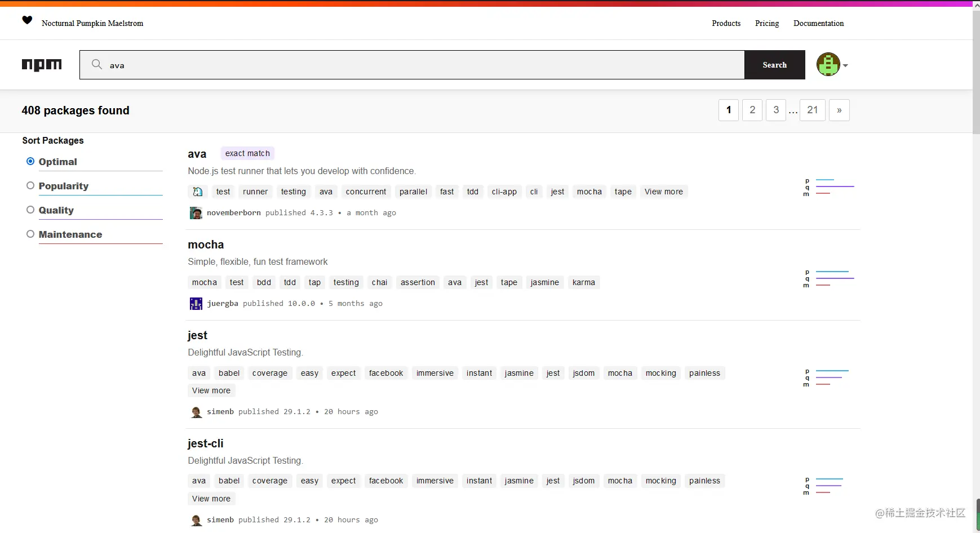Click the Search button
Viewport: 980px width, 533px height.
tap(775, 65)
